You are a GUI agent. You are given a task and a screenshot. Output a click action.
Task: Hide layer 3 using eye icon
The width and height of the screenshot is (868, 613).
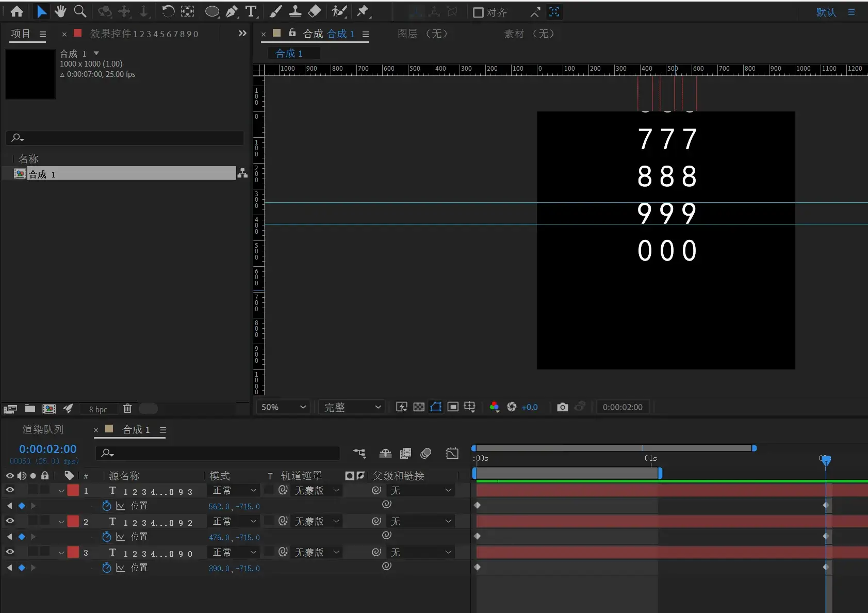click(x=10, y=552)
